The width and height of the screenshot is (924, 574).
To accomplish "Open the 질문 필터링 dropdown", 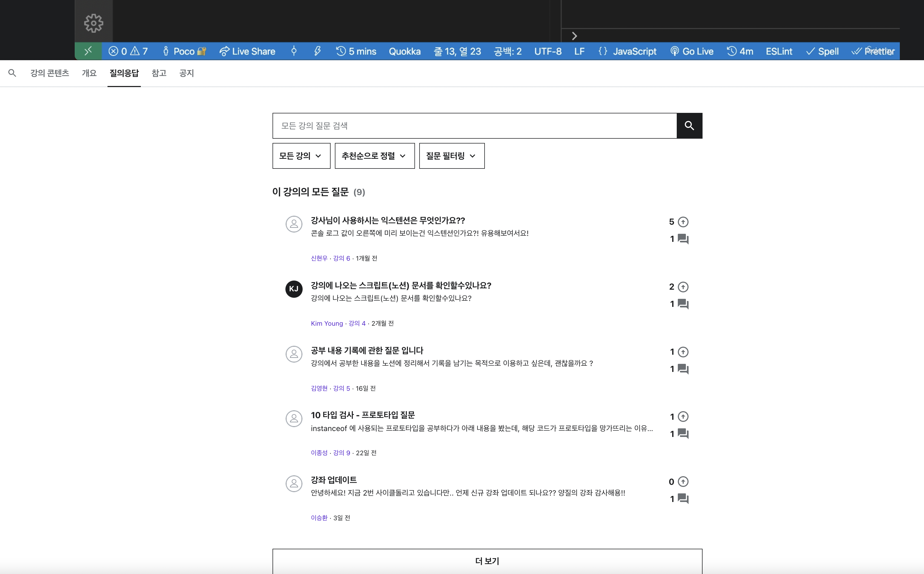I will point(451,156).
